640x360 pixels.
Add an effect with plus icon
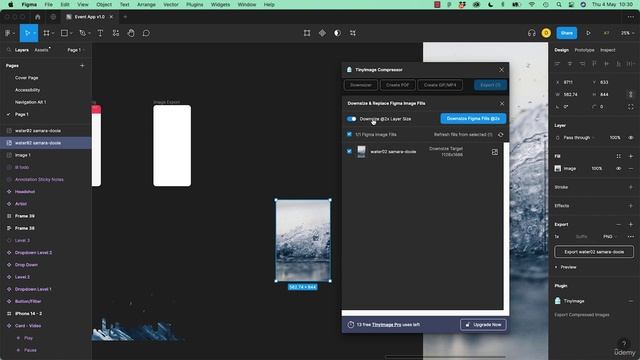pos(631,206)
